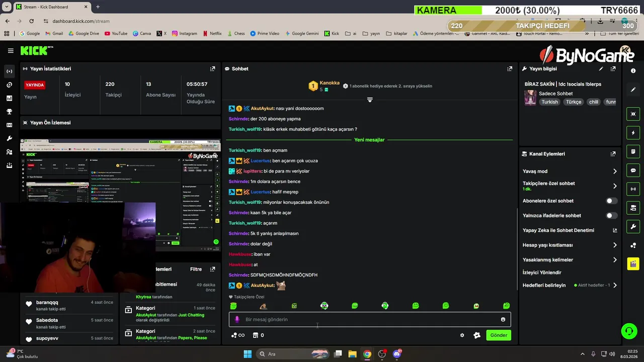The width and height of the screenshot is (644, 362).
Task: Pop out the Sohbet chat panel
Action: [x=510, y=69]
